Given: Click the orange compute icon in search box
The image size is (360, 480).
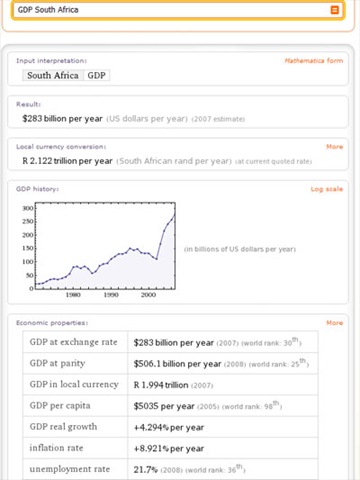Looking at the screenshot, I should click(335, 10).
